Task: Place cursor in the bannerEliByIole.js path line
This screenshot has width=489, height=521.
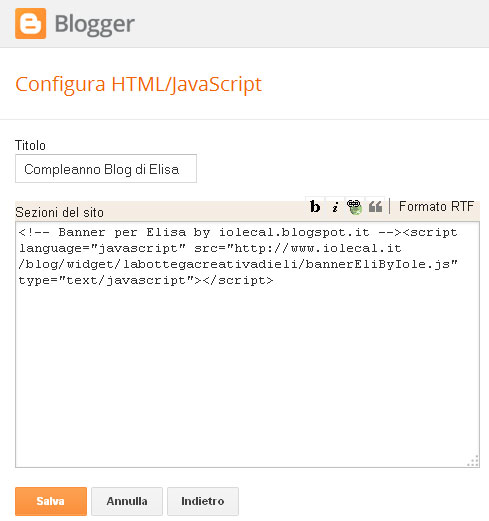Action: (x=238, y=264)
